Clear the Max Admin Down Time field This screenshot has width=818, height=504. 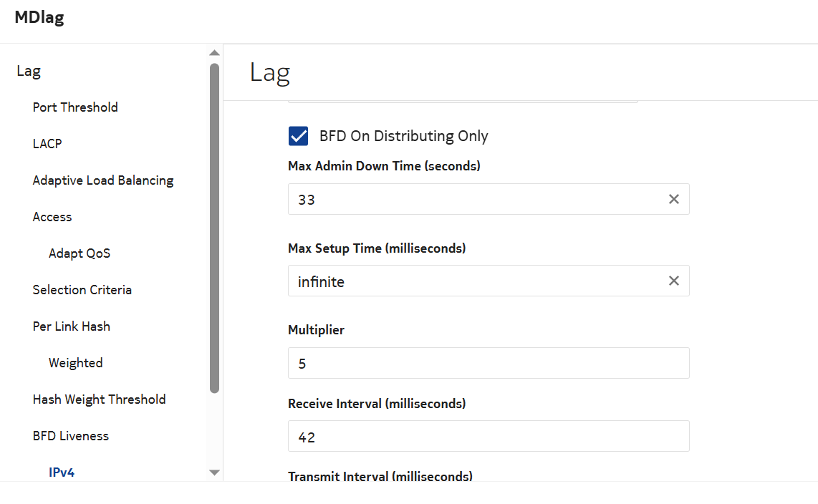point(673,200)
